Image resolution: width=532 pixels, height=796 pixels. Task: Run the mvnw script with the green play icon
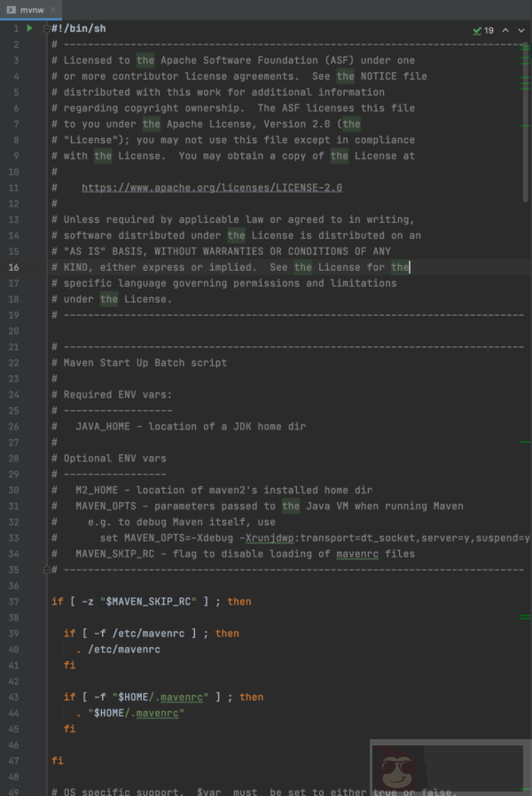[x=29, y=28]
